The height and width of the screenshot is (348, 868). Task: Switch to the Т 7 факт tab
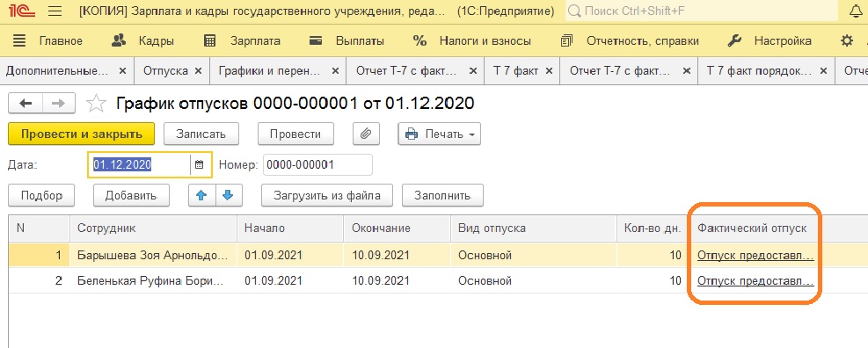pyautogui.click(x=516, y=71)
